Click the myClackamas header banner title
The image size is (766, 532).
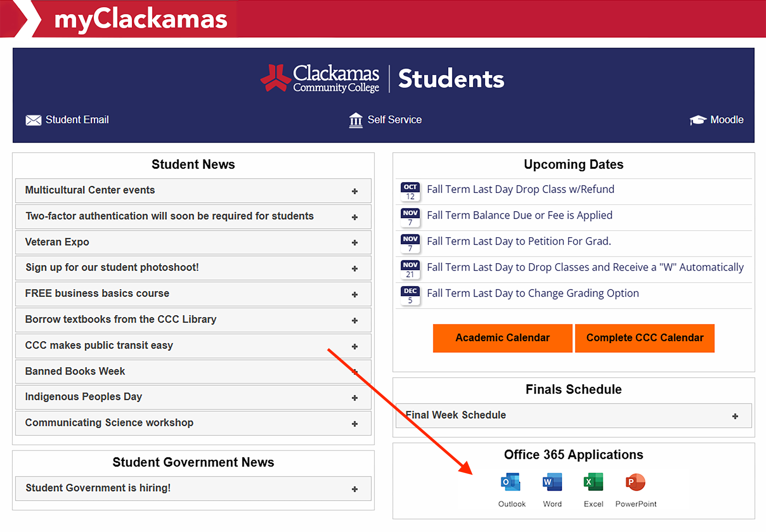click(x=141, y=19)
